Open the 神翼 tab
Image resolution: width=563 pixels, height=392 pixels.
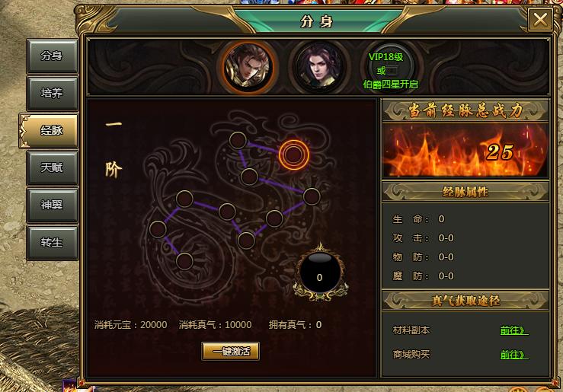52,205
